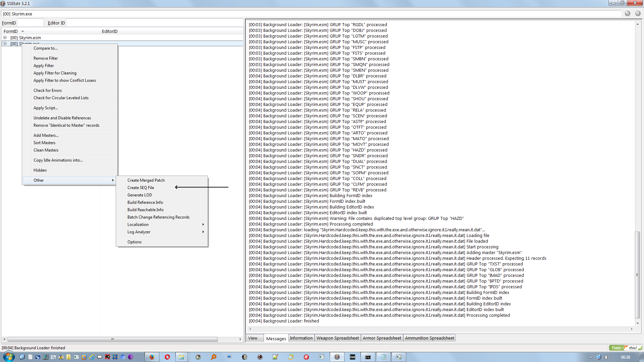Click inside the FormID input field

pos(30,22)
